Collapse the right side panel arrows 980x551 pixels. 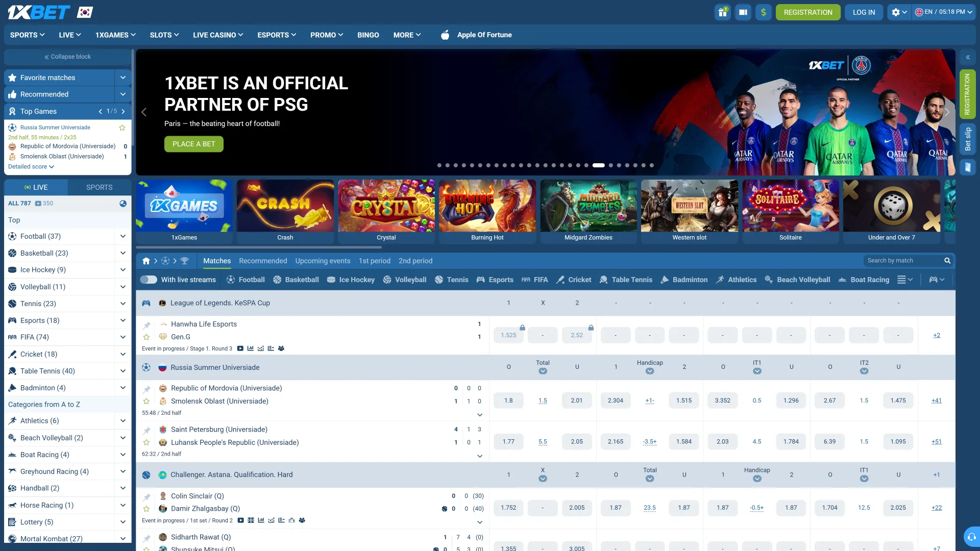point(968,57)
